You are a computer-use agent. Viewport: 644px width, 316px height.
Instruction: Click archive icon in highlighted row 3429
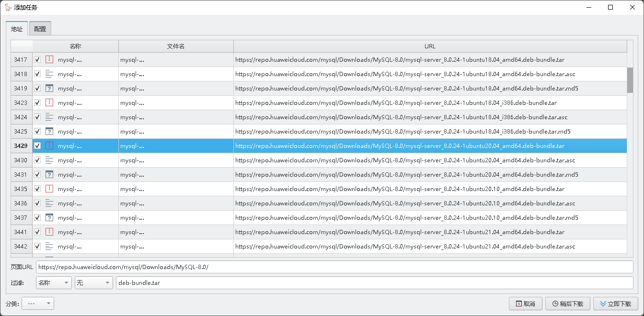coord(49,146)
